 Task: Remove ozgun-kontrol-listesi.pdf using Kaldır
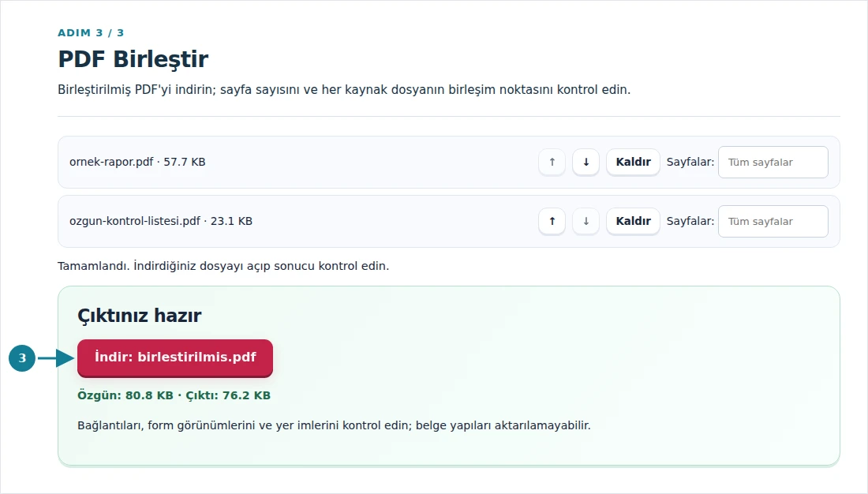(x=633, y=222)
